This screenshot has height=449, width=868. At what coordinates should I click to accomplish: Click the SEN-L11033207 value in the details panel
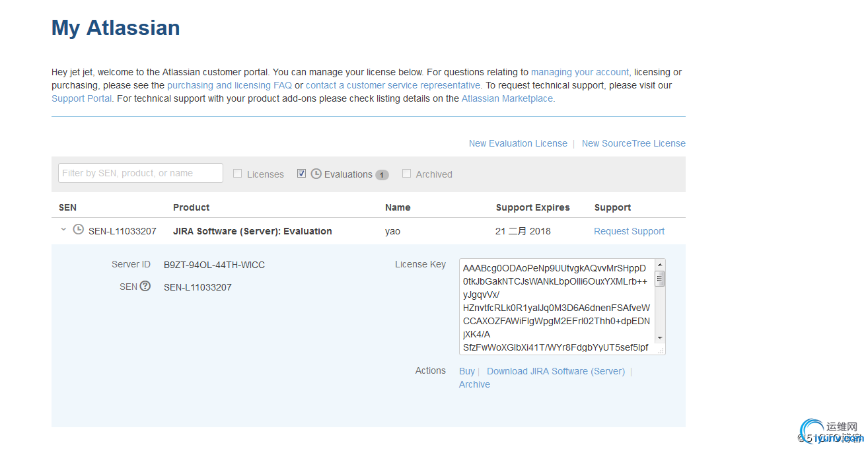198,287
